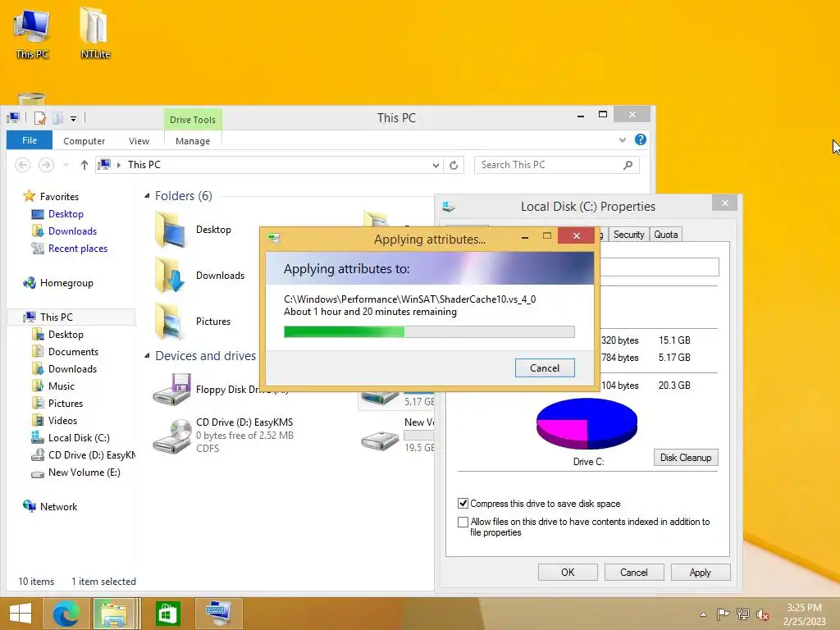Viewport: 840px width, 630px height.
Task: Click the drive label field in Properties
Action: click(x=659, y=267)
